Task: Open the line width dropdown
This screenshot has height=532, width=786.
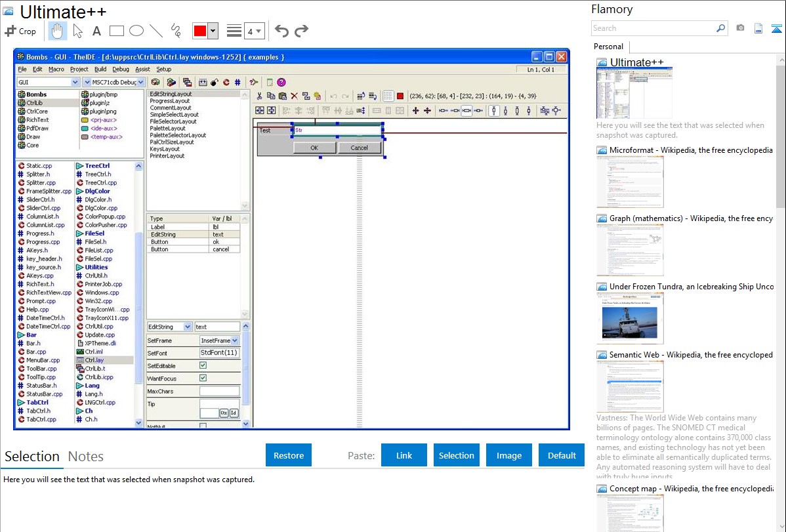Action: pos(255,31)
